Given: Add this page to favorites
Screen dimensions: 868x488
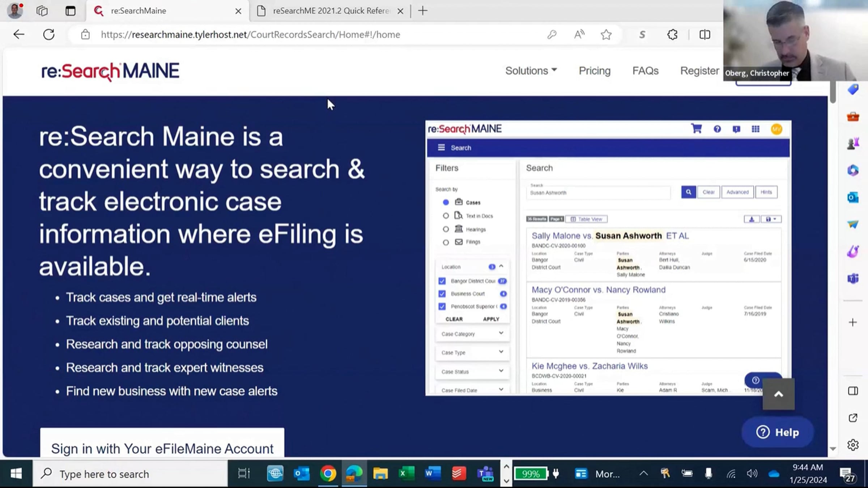Looking at the screenshot, I should click(x=606, y=34).
